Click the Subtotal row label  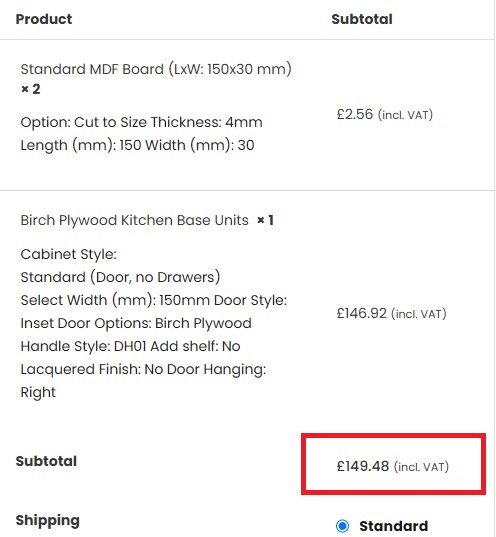[46, 461]
